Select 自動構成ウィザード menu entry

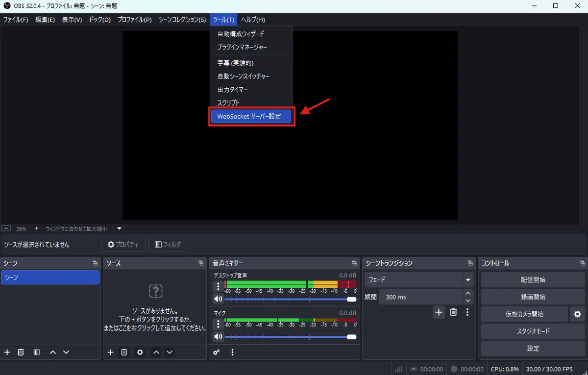point(251,34)
